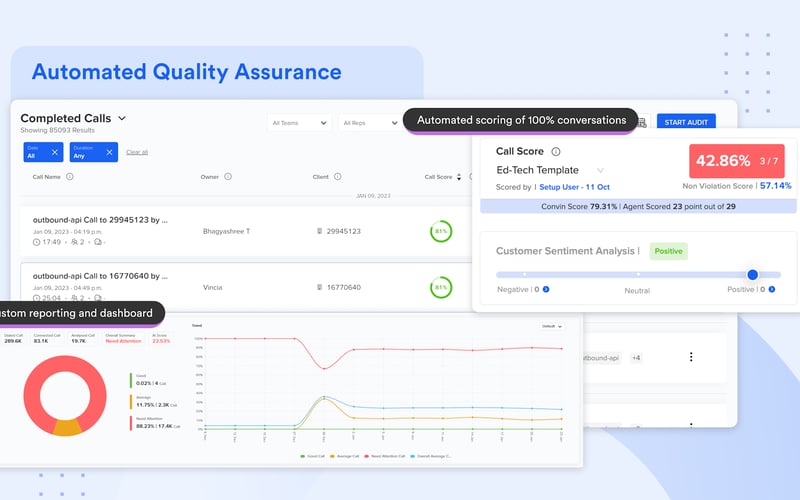Click the Convin Score 79.31% banner

coord(638,207)
